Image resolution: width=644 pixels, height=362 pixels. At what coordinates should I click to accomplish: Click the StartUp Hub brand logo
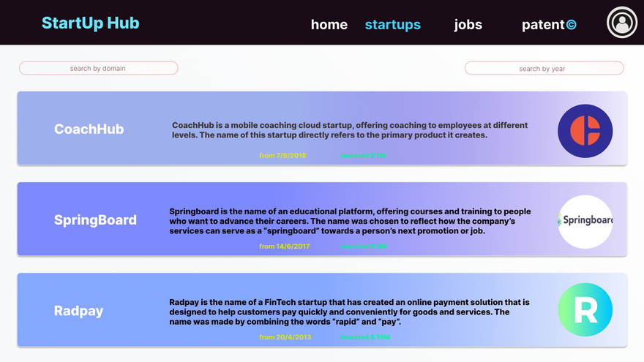[90, 23]
